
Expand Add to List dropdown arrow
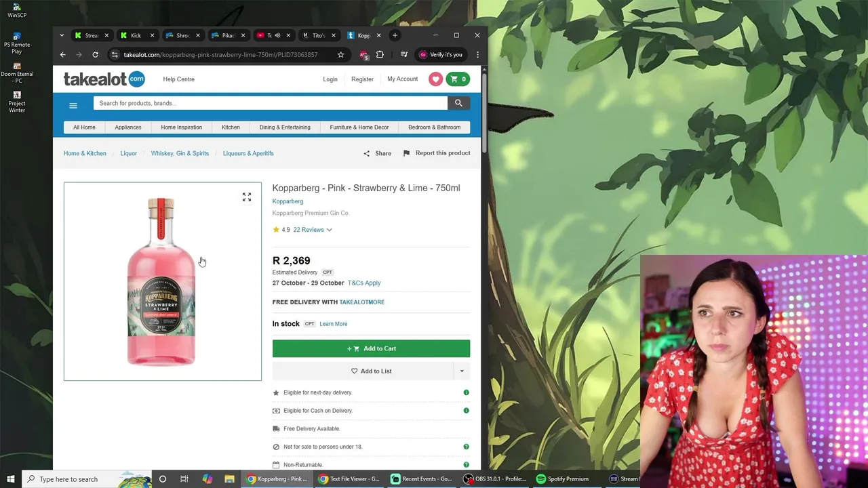coord(462,371)
